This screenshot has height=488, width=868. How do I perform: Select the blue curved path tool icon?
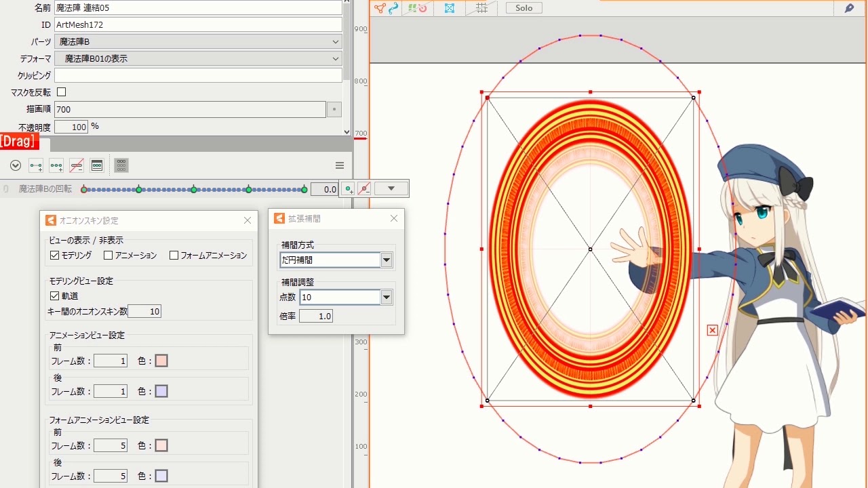393,8
